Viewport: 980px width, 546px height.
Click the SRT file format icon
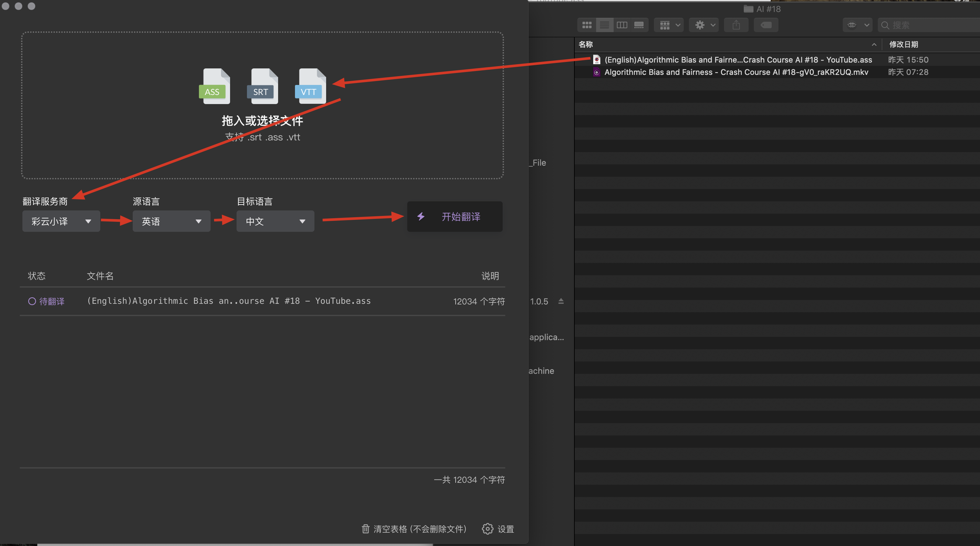tap(263, 86)
